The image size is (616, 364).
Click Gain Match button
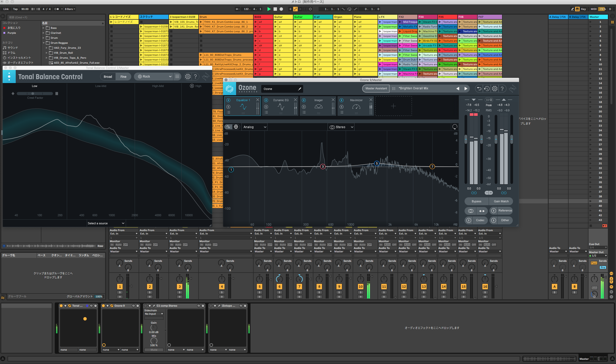pyautogui.click(x=501, y=201)
